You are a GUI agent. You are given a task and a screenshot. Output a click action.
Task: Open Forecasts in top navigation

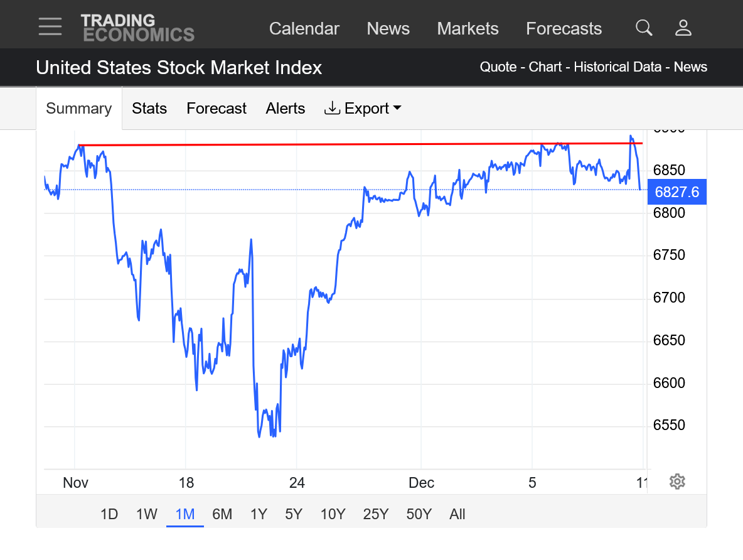pos(564,29)
